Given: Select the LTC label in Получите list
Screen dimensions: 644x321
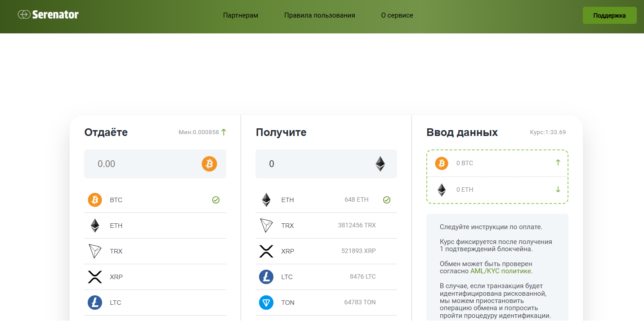Looking at the screenshot, I should [287, 277].
